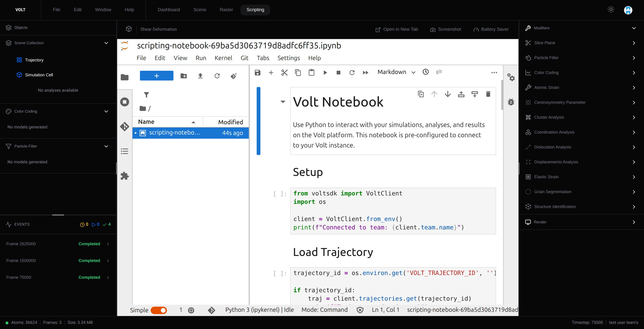The image size is (644, 329).
Task: Collapse the left Particle Filter section
Action: coord(106,146)
